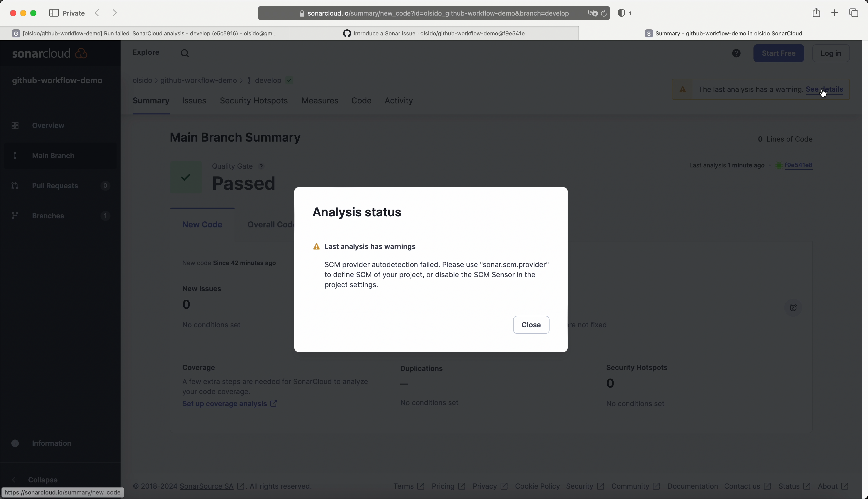The width and height of the screenshot is (868, 499).
Task: Switch to the GitHub commit browser tab
Action: (x=434, y=33)
